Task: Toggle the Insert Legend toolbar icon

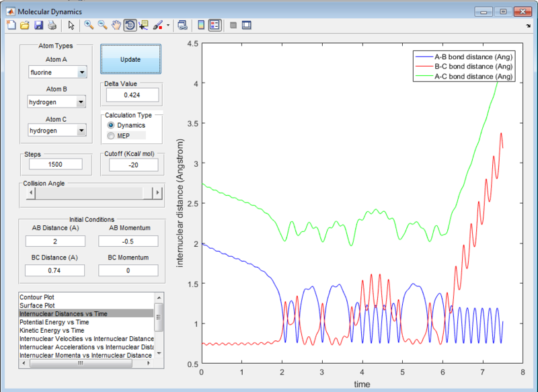Action: click(x=214, y=26)
